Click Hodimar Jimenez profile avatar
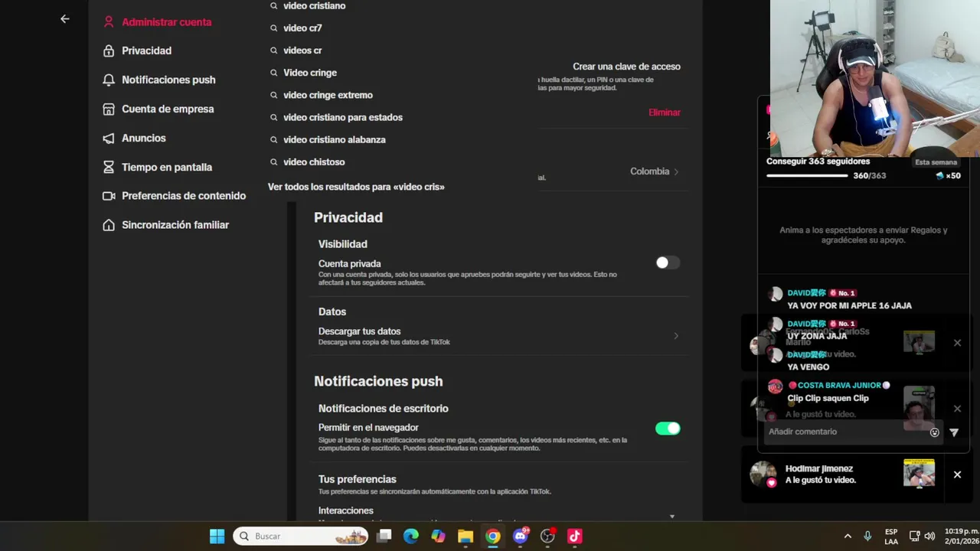The image size is (980, 551). (763, 474)
